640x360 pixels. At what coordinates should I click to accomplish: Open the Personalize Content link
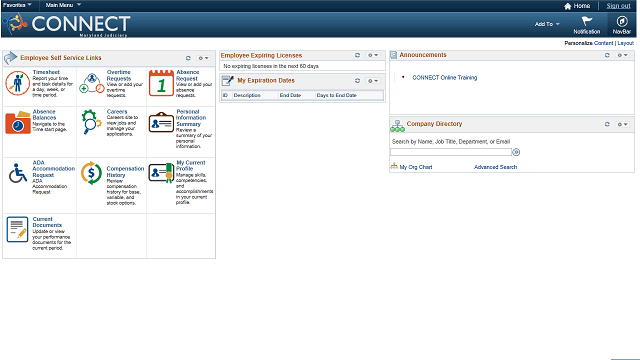[x=603, y=43]
